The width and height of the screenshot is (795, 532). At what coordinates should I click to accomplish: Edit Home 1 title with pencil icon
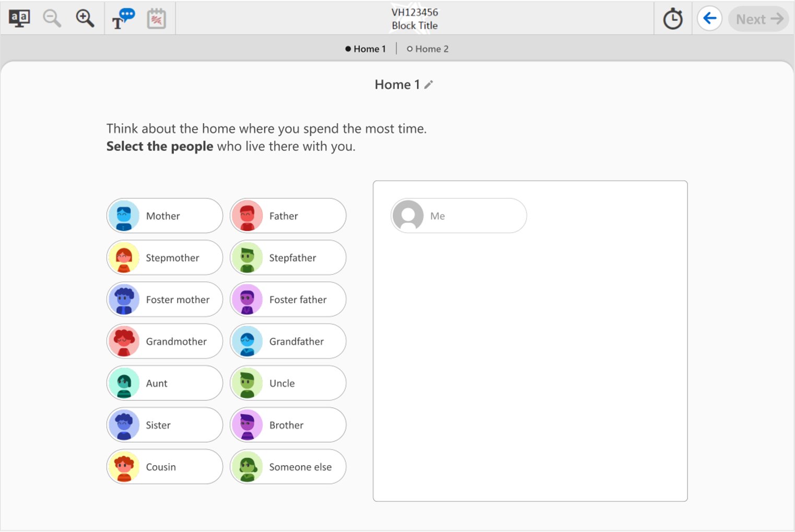click(x=429, y=85)
